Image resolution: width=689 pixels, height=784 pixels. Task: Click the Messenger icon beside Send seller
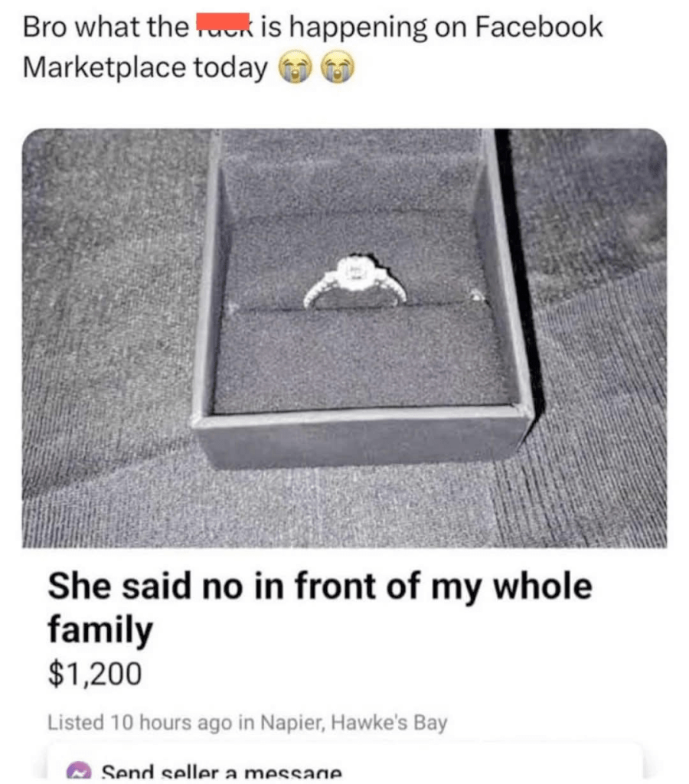point(77,772)
